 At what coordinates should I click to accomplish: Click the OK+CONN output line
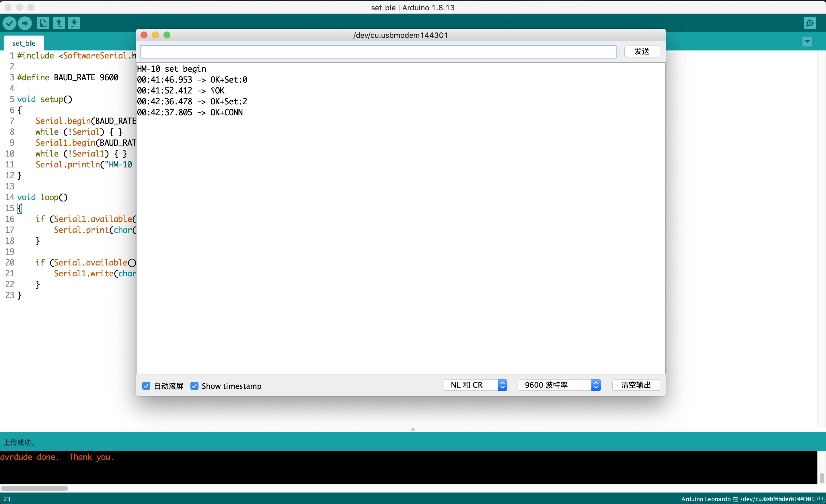190,113
